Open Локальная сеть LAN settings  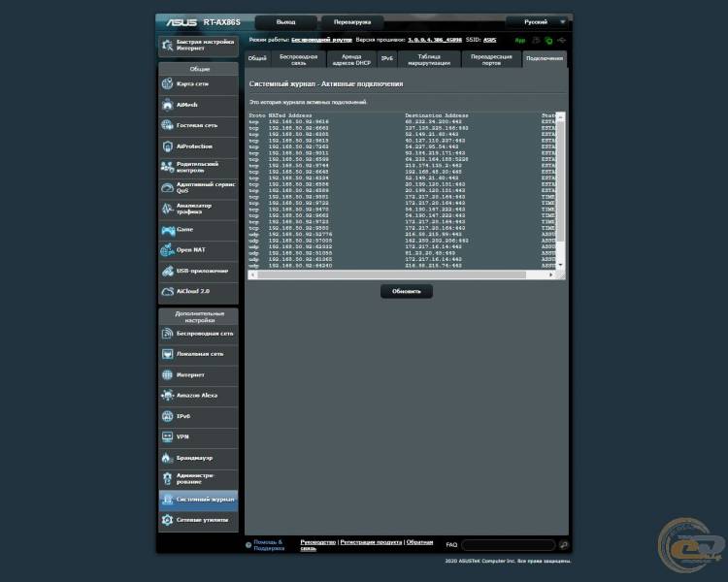[198, 355]
